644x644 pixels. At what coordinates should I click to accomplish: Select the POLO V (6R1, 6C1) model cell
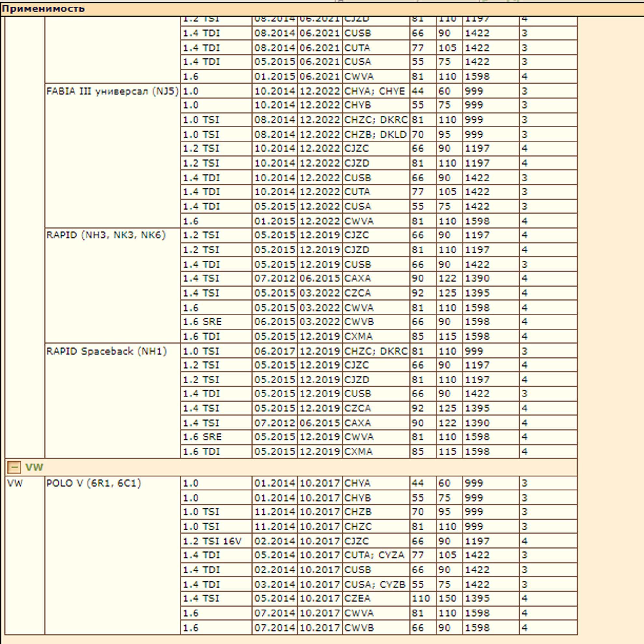[94, 483]
